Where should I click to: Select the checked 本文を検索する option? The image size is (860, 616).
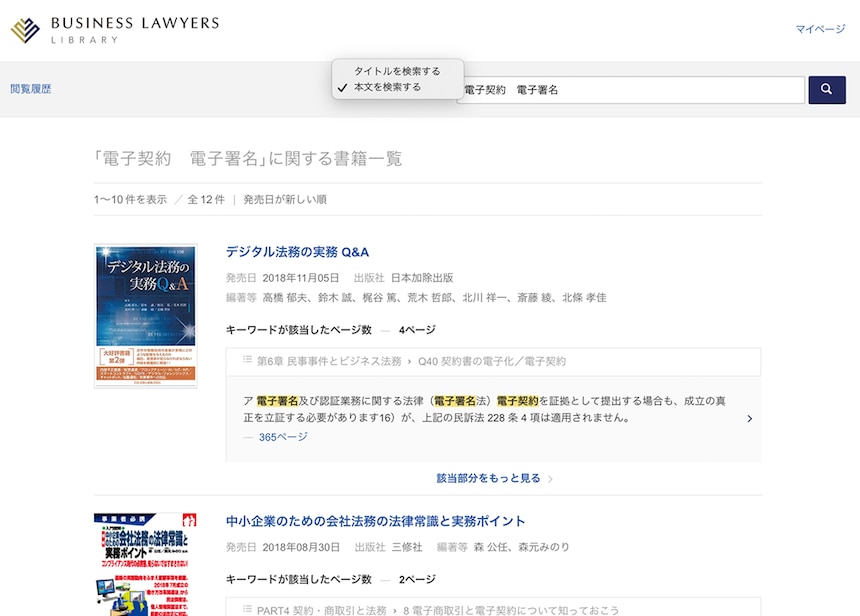click(387, 87)
